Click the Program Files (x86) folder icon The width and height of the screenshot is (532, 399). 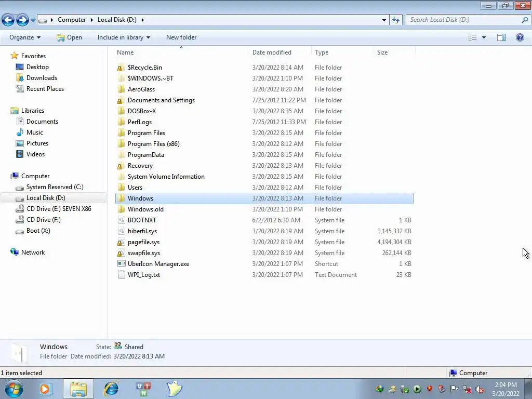coord(121,144)
